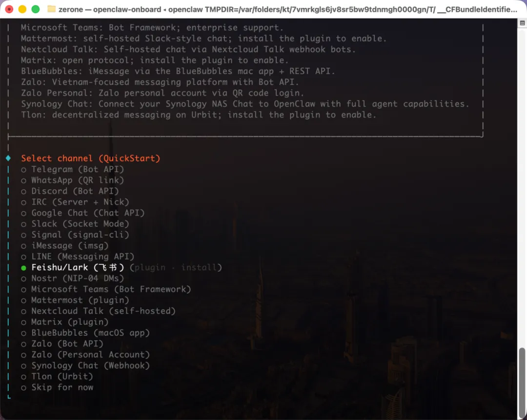
Task: Click the 'BlueBubbles: iMessage via' description line
Action: coord(178,71)
